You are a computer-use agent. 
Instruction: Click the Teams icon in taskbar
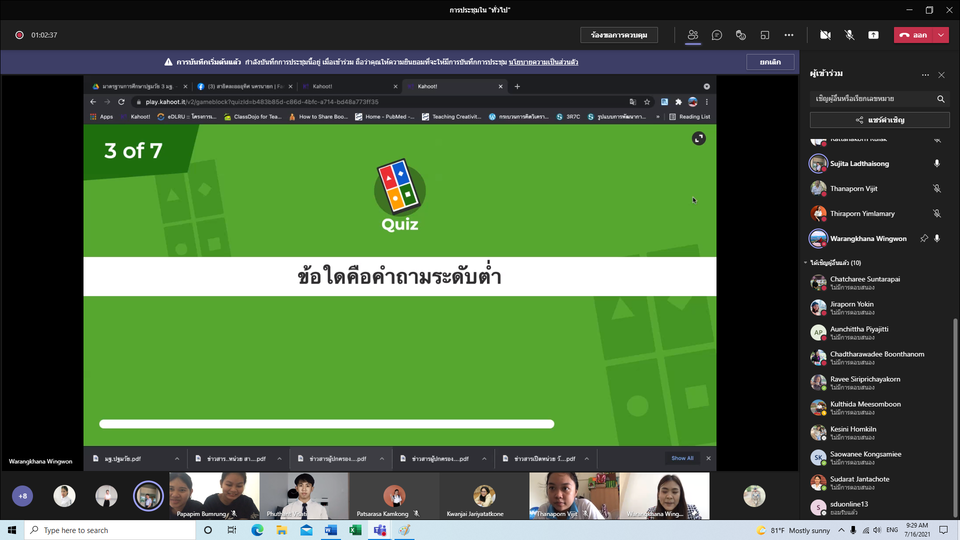tap(380, 530)
